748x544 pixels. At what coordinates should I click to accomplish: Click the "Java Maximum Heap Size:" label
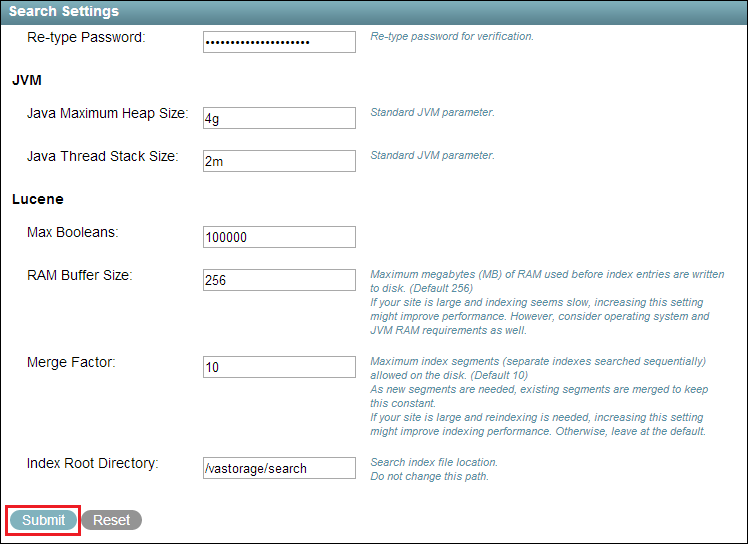[x=107, y=113]
